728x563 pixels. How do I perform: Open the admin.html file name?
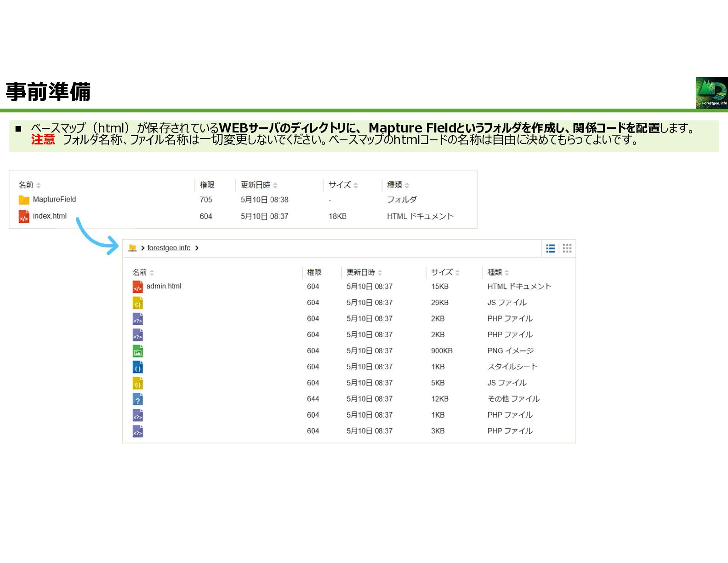coord(164,286)
